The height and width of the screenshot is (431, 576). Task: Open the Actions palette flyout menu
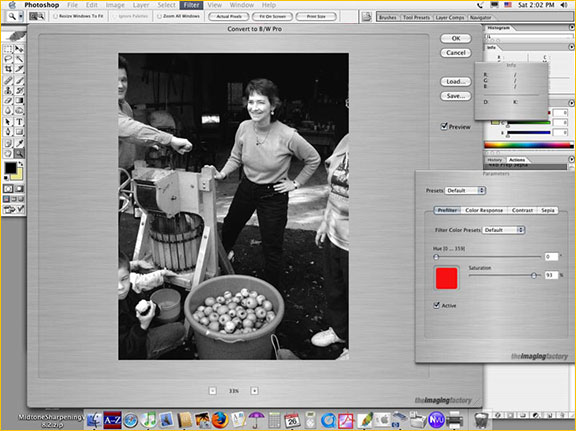571,159
